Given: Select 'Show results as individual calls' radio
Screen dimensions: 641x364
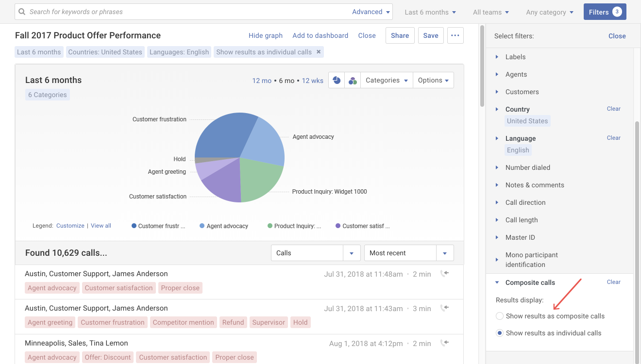Looking at the screenshot, I should (500, 333).
